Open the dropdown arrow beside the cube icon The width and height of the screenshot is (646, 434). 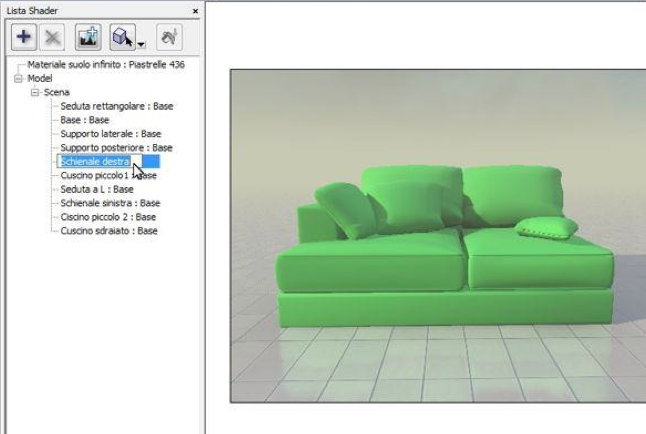pos(142,43)
